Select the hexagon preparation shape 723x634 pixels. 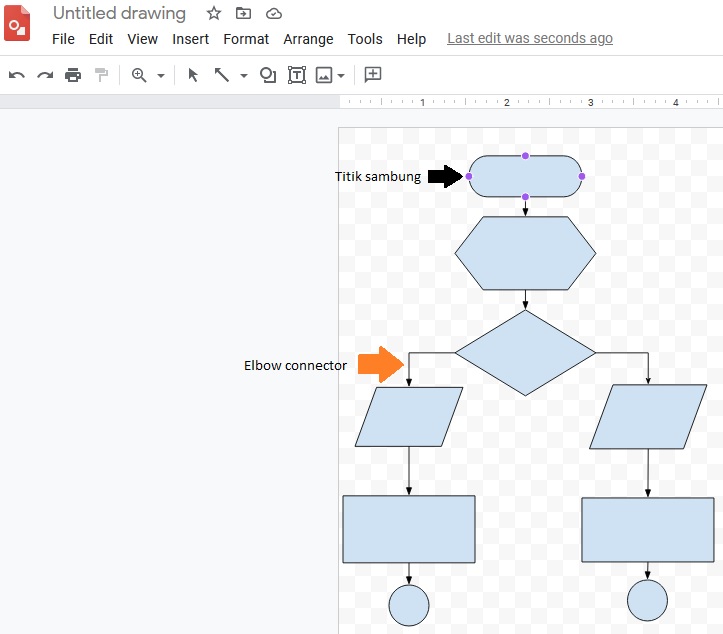coord(525,253)
